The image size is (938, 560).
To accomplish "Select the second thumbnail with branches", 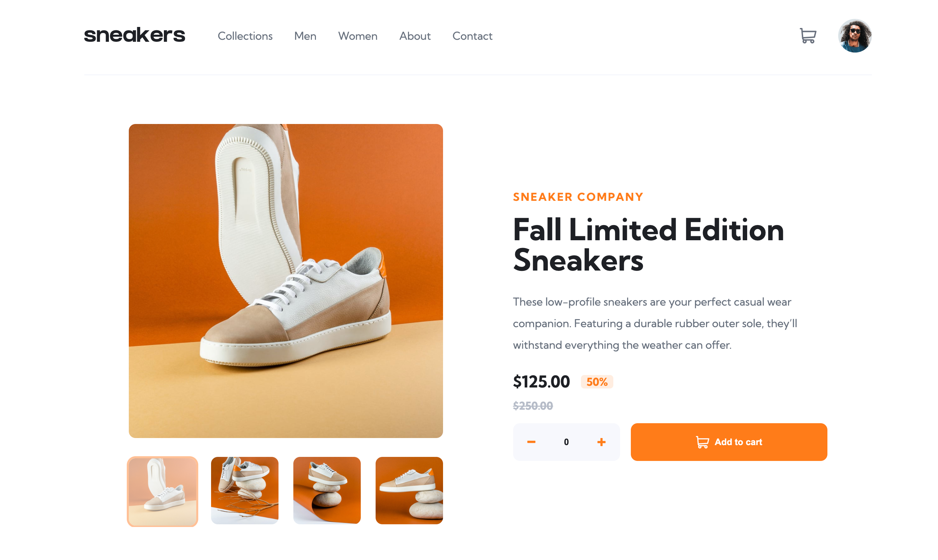I will (x=245, y=491).
